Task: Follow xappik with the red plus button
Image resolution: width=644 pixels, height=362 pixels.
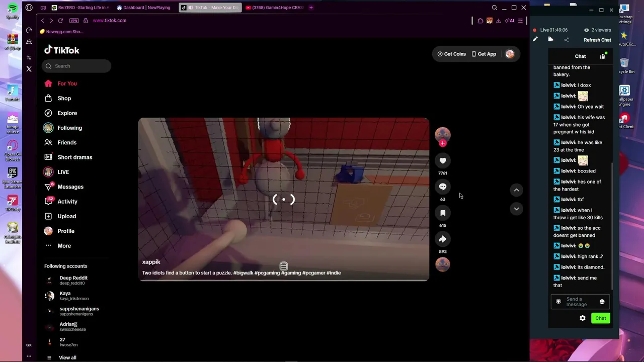Action: [x=443, y=143]
